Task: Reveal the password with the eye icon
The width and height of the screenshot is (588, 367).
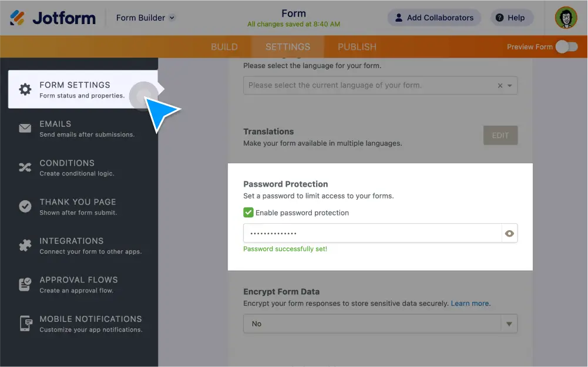Action: point(509,233)
